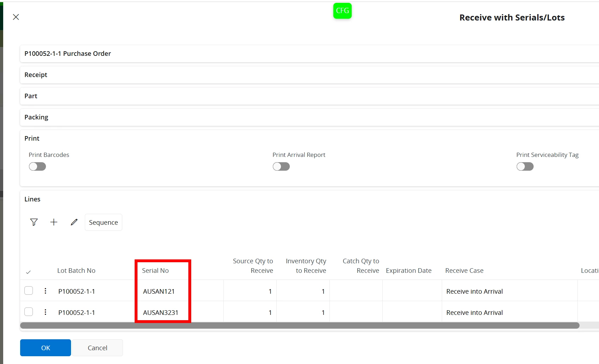Cancel the receive dialog
Viewport: 599px width, 364px height.
coord(98,348)
